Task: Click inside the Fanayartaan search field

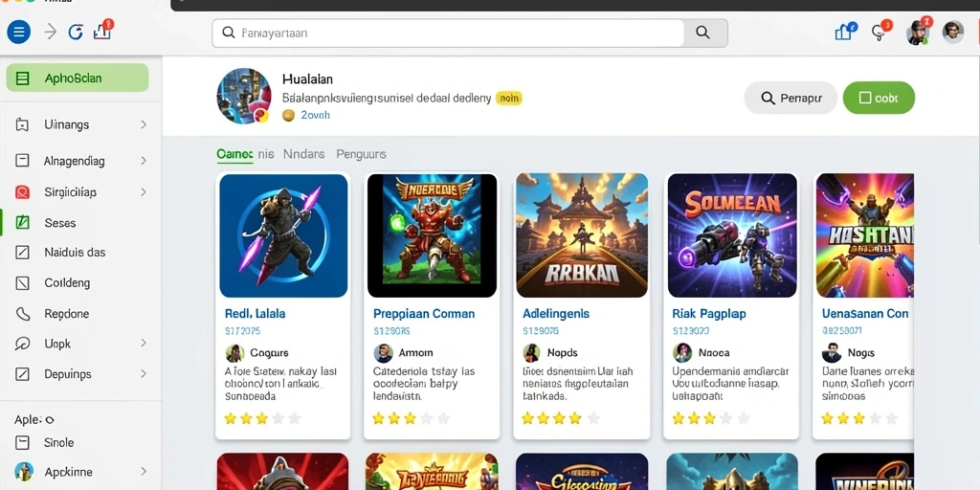Action: [448, 33]
